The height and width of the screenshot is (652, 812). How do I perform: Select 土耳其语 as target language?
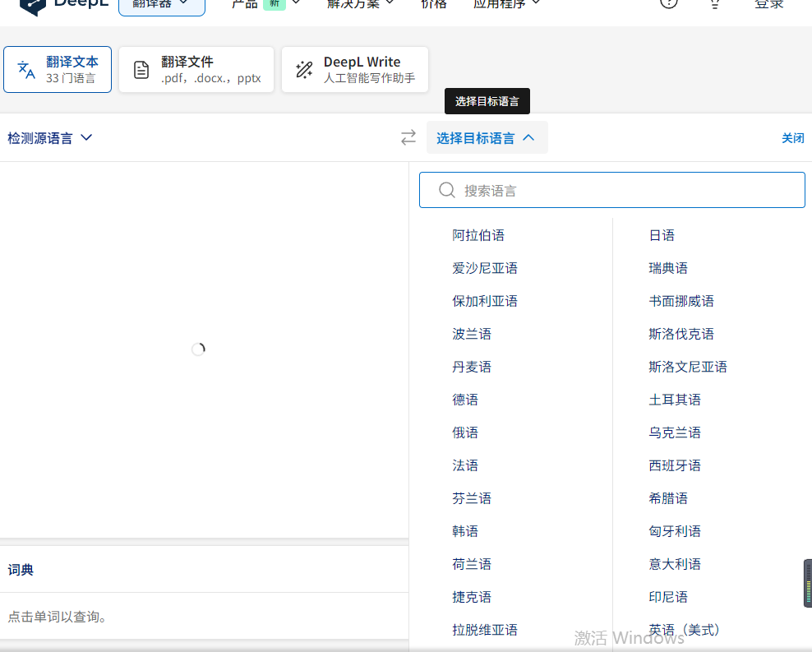click(675, 400)
